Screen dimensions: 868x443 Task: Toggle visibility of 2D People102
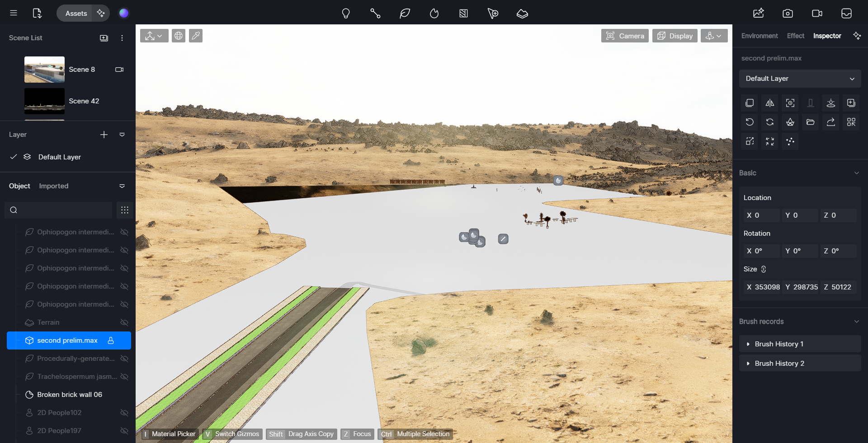pyautogui.click(x=124, y=413)
